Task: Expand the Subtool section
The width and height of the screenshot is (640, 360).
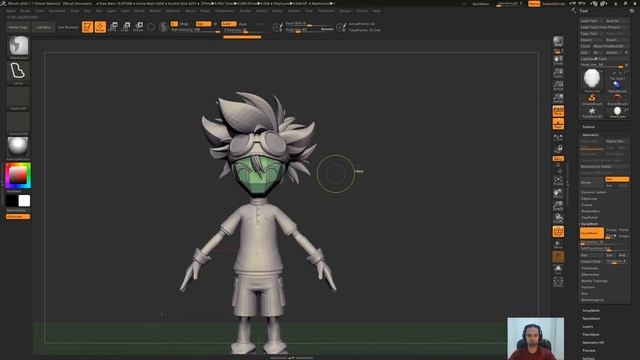Action: [x=588, y=127]
